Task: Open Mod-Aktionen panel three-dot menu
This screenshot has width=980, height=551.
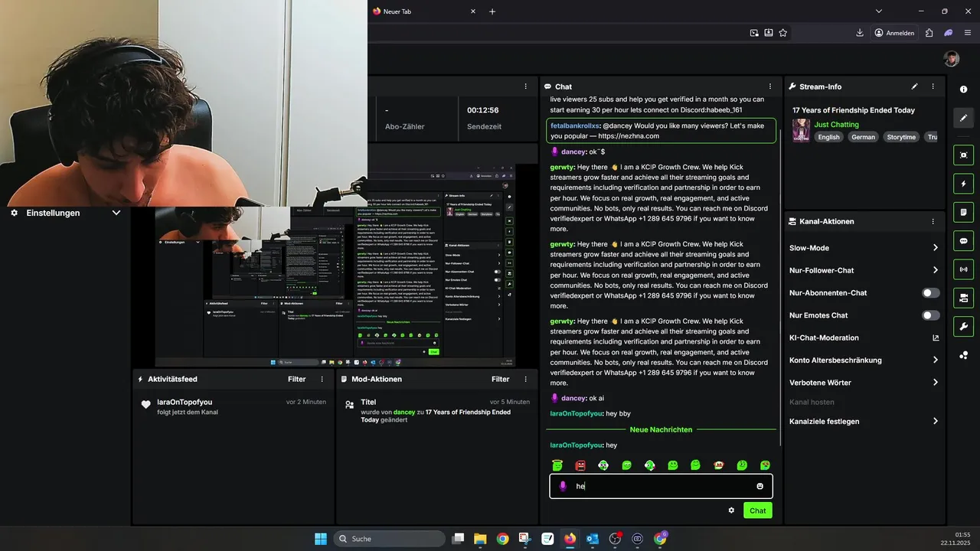Action: (525, 379)
